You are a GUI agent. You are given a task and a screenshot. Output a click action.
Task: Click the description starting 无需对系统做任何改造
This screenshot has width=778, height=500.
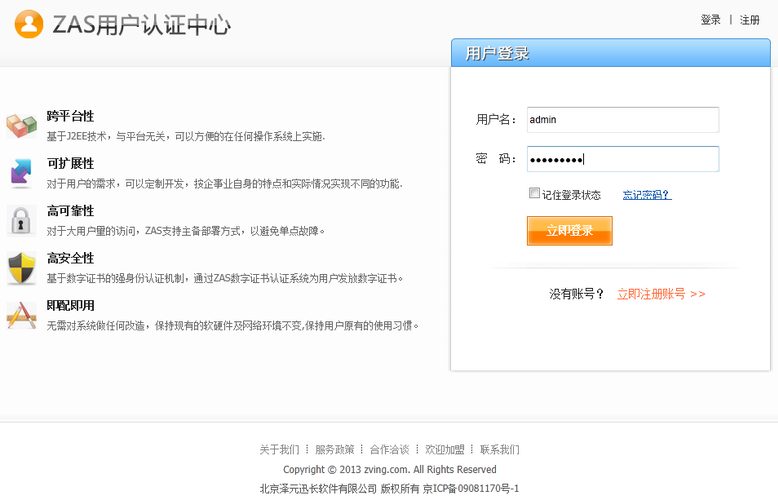233,325
